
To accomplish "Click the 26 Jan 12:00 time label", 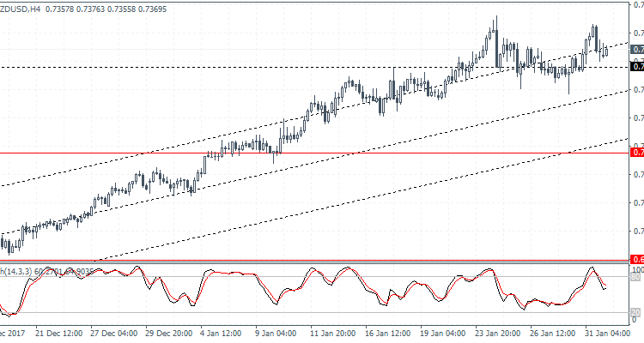I will click(x=553, y=333).
